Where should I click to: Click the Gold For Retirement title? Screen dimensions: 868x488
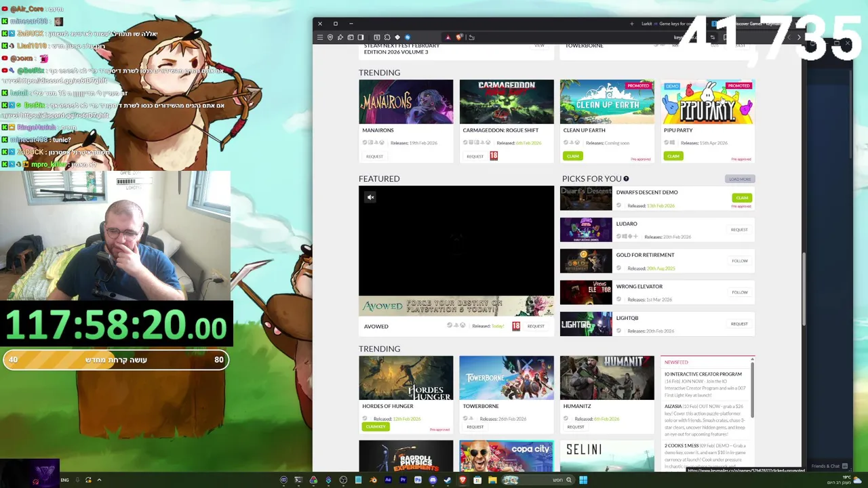[645, 255]
